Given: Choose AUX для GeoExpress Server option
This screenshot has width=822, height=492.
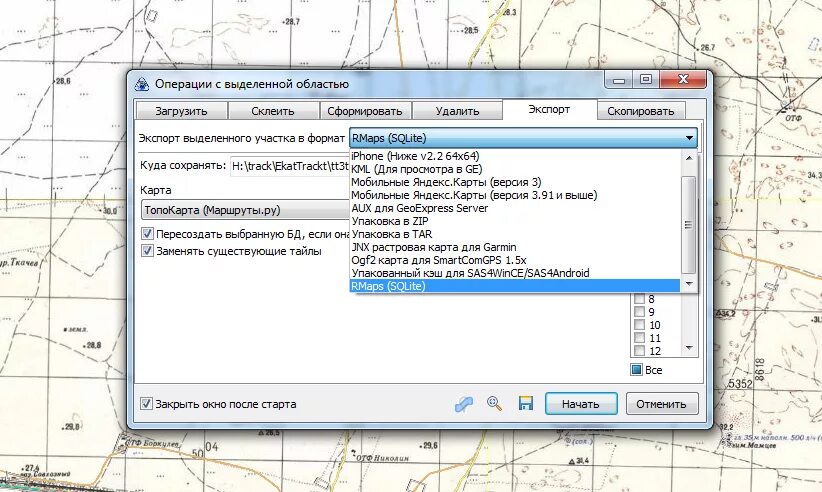Looking at the screenshot, I should tap(515, 208).
